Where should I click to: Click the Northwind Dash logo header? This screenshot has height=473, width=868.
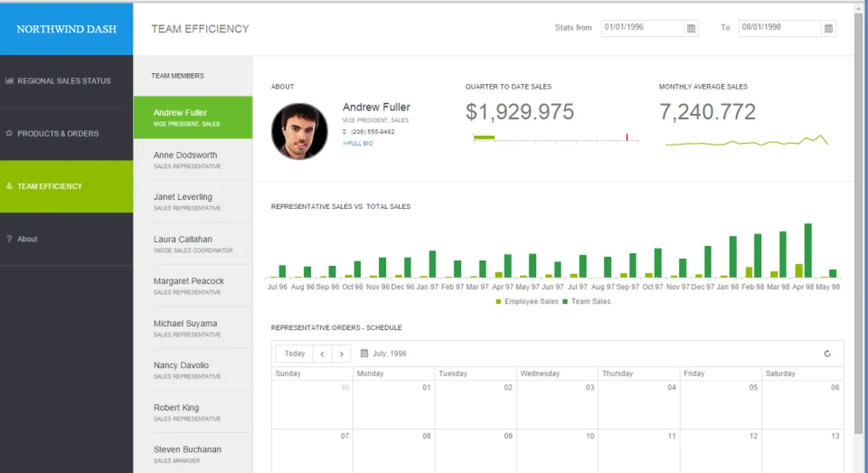coord(67,29)
